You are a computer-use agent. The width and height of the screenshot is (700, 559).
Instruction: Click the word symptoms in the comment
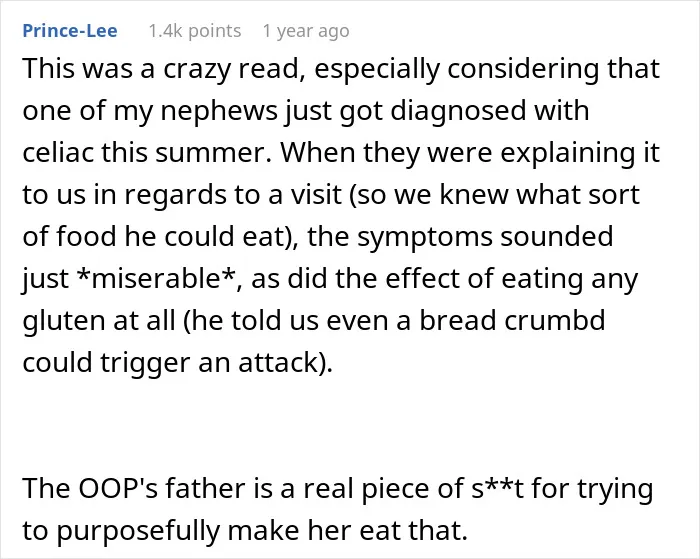(x=425, y=238)
